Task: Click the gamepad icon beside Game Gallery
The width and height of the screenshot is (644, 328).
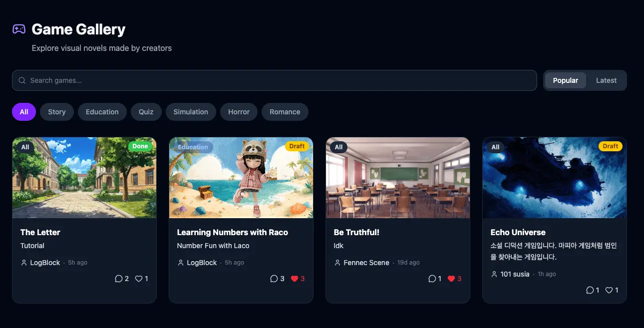Action: [19, 29]
